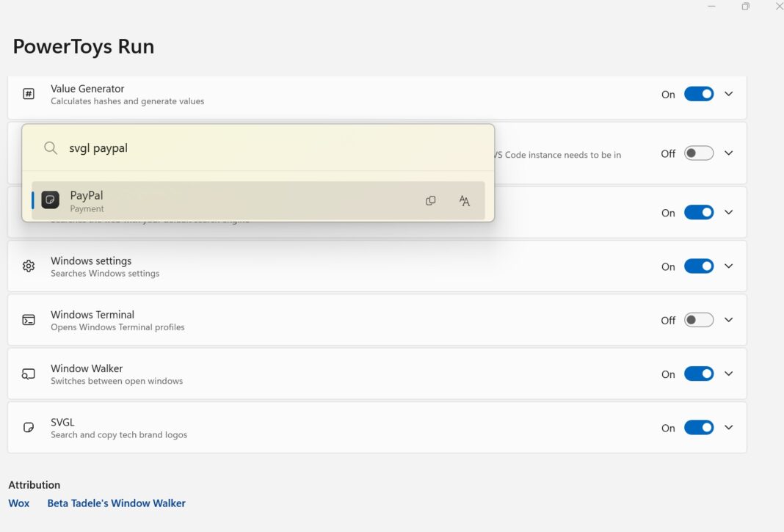Click the PayPal logo thumbnail in result
This screenshot has height=532, width=784.
(50, 200)
